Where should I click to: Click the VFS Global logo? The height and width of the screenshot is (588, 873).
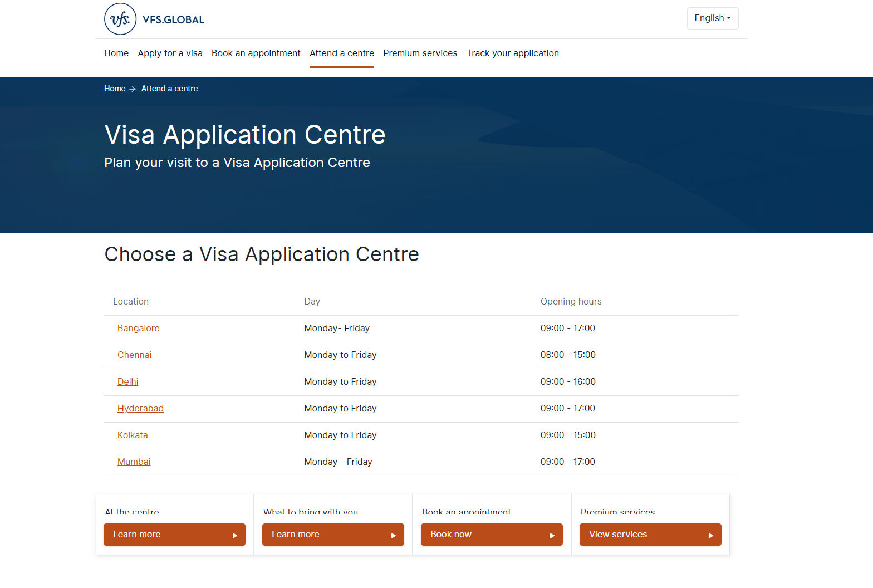pos(154,19)
